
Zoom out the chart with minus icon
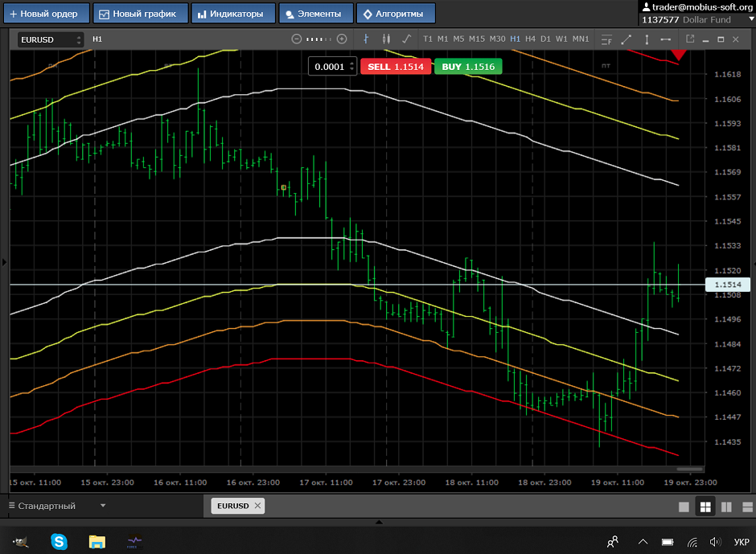[296, 39]
